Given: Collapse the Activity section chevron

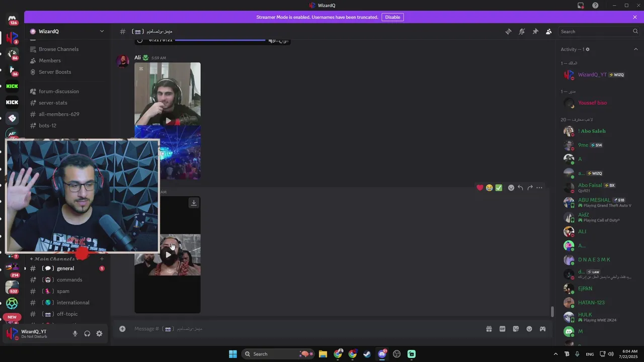Looking at the screenshot, I should (x=635, y=49).
